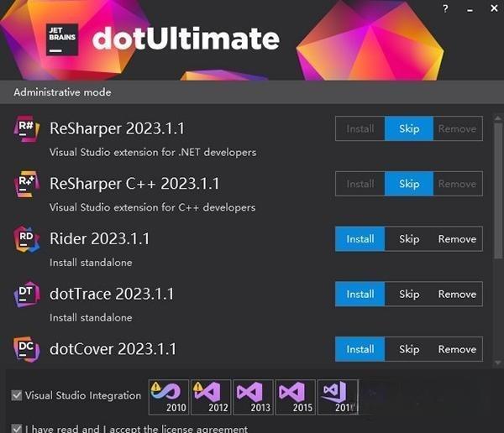Screen dimensions: 504x433
Task: Click the 'dotCover 2023.1.1' product title
Action: pos(113,349)
